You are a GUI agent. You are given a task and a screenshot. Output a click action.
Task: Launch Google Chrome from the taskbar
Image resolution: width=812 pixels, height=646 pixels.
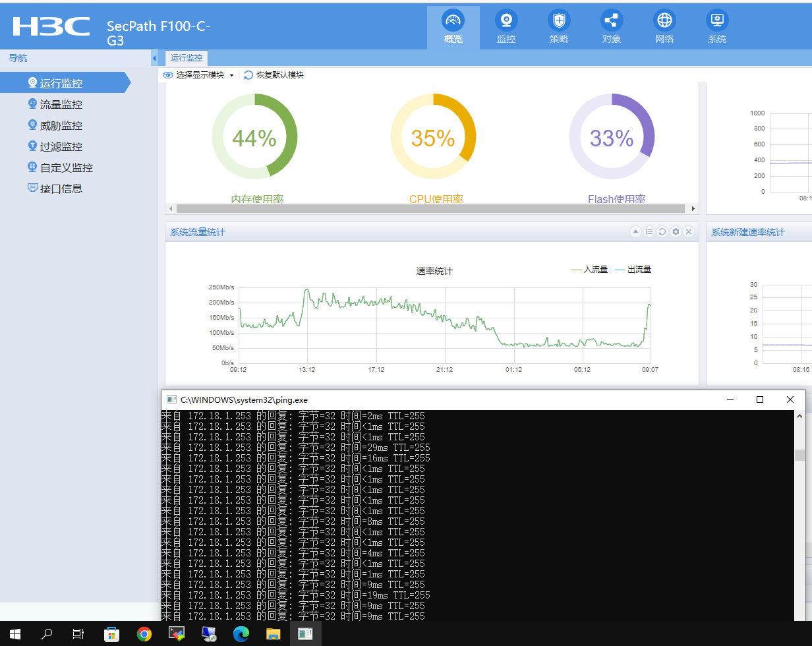tap(144, 634)
